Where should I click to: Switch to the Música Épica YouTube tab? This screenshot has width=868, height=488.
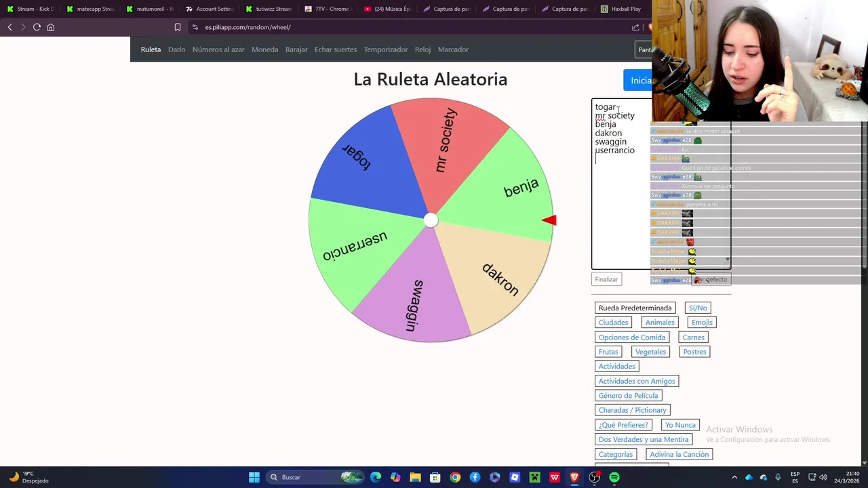[x=388, y=9]
